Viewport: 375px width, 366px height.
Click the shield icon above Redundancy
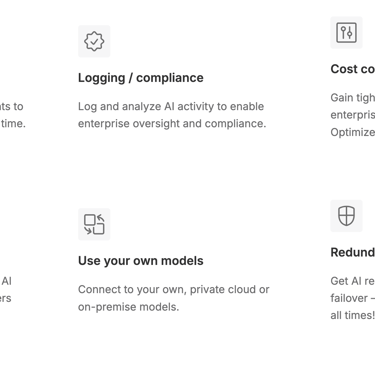(346, 216)
